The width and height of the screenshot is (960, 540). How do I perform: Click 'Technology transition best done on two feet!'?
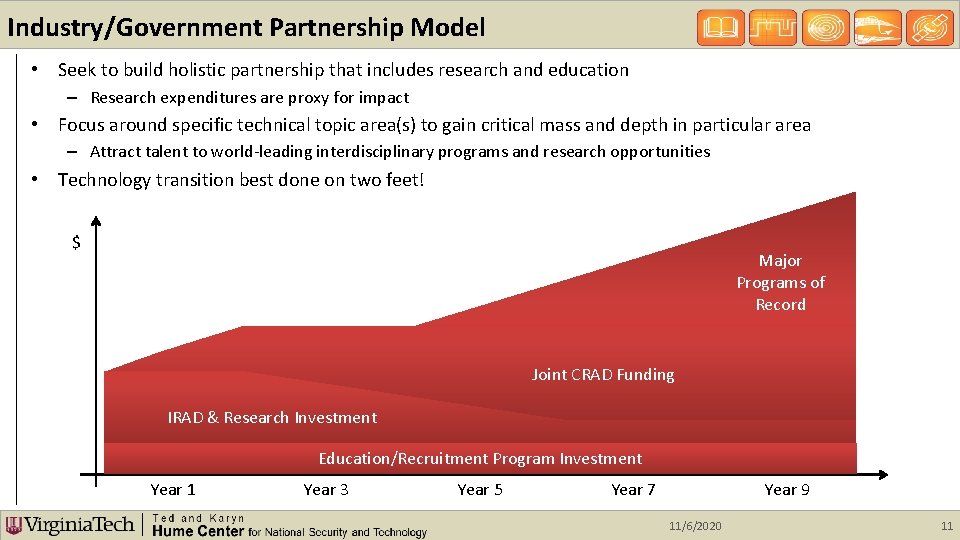coord(241,180)
